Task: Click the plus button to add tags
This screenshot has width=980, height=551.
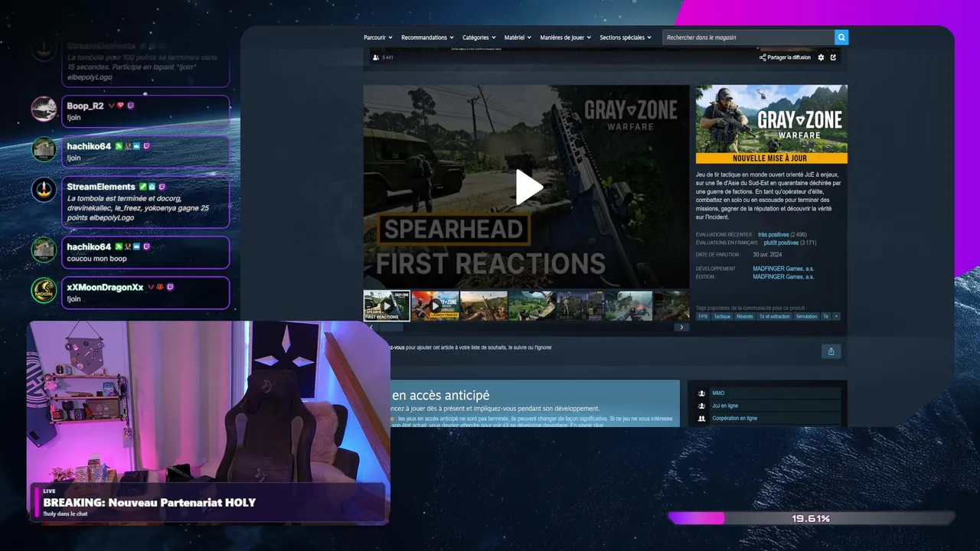Action: (x=836, y=316)
